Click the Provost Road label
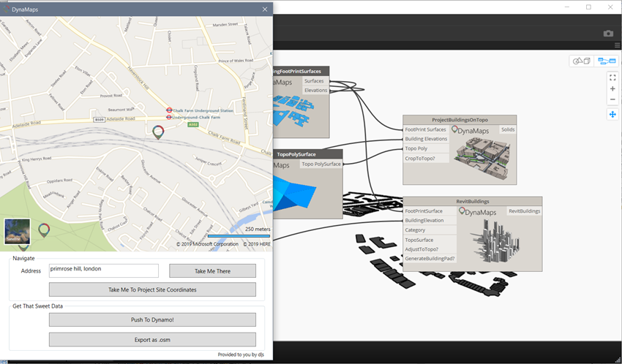Viewport: 622px width, 364px height. click(111, 96)
